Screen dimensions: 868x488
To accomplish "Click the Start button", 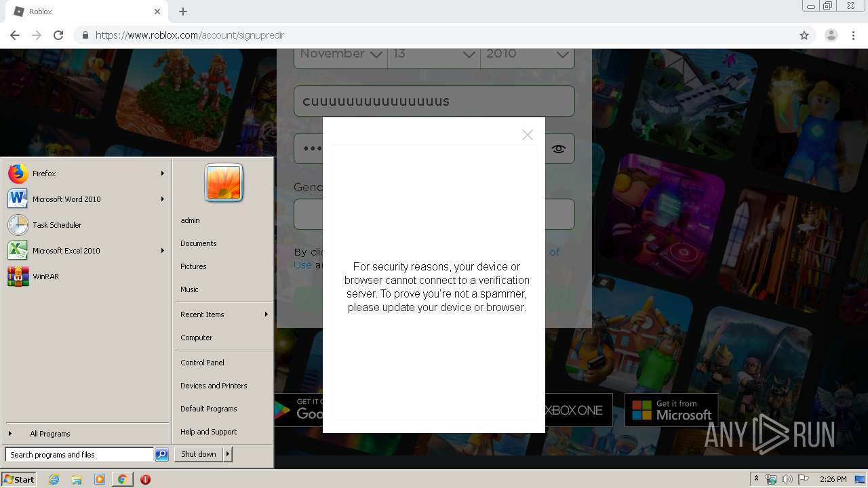I will 19,479.
